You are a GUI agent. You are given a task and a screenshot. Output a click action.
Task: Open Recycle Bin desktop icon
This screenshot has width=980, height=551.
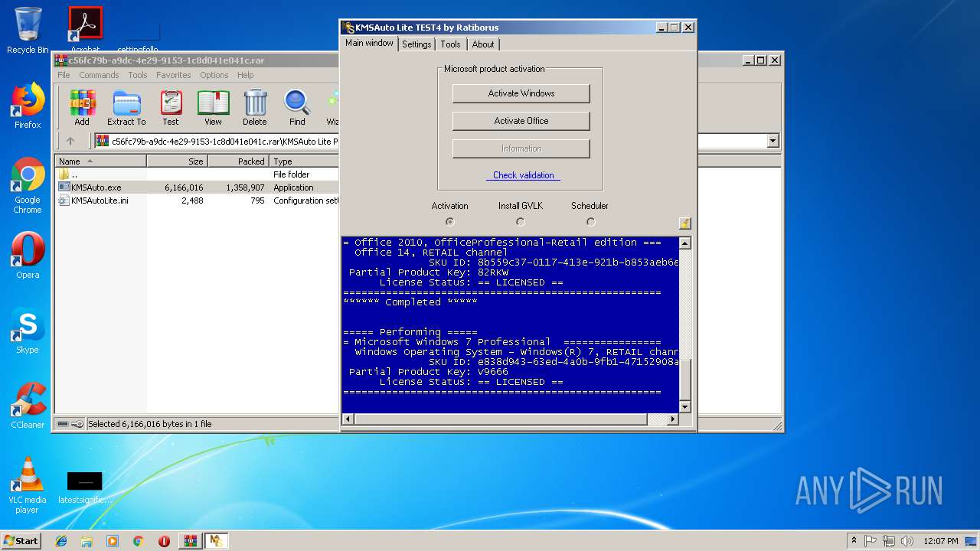coord(28,31)
